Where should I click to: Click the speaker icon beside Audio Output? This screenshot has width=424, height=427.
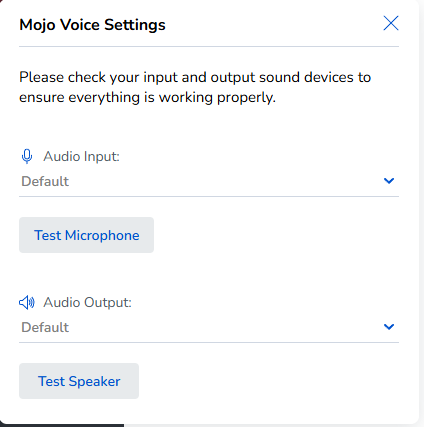coord(27,303)
